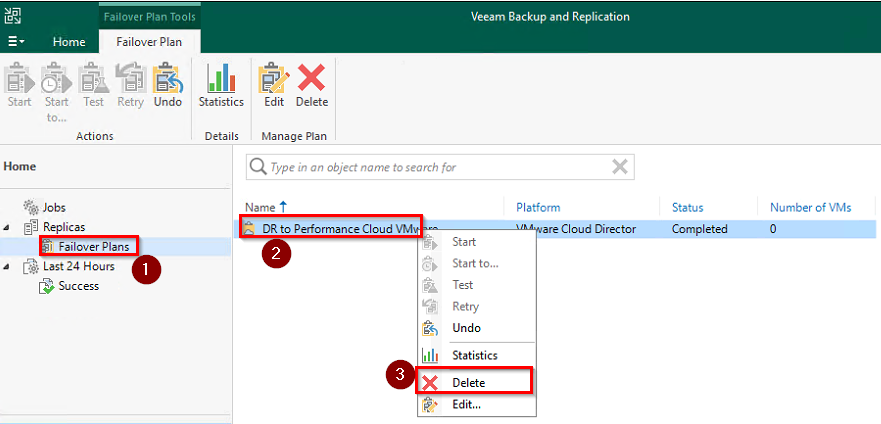The height and width of the screenshot is (424, 881).
Task: Click the object name search field
Action: point(438,167)
